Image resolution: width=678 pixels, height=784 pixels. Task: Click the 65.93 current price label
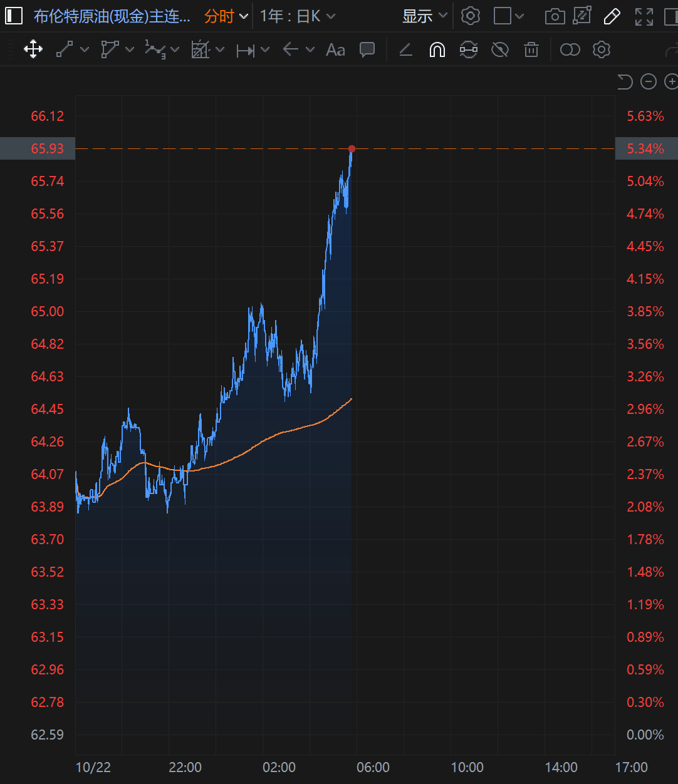click(x=48, y=148)
